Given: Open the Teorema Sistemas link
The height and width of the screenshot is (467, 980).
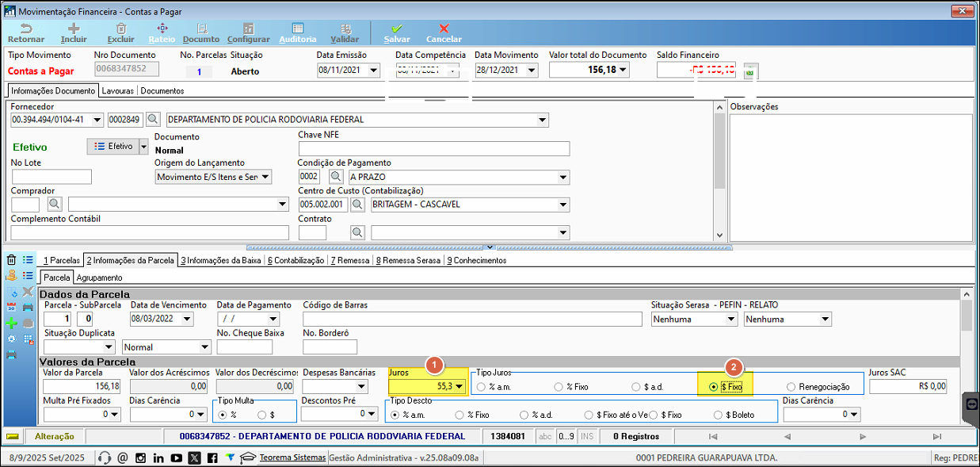Looking at the screenshot, I should click(x=292, y=457).
